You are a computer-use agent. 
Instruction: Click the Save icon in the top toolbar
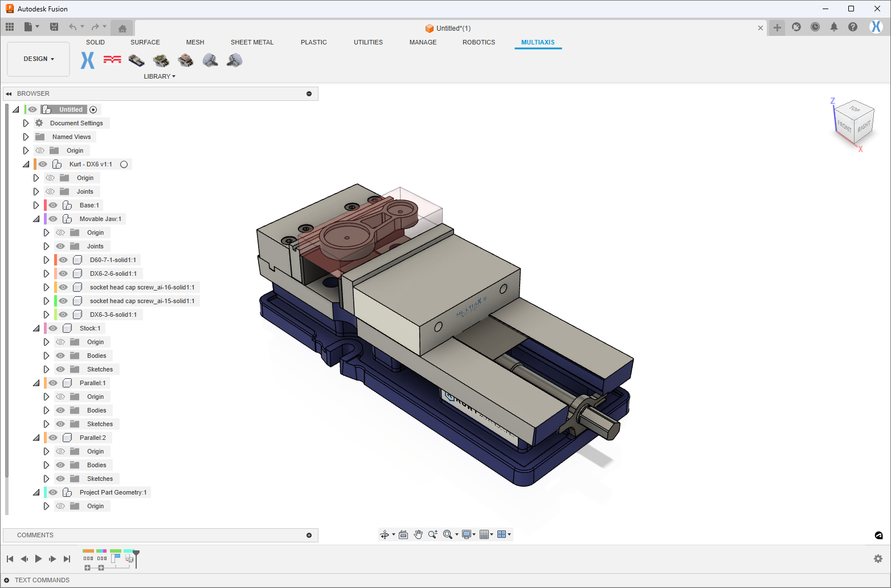tap(54, 27)
